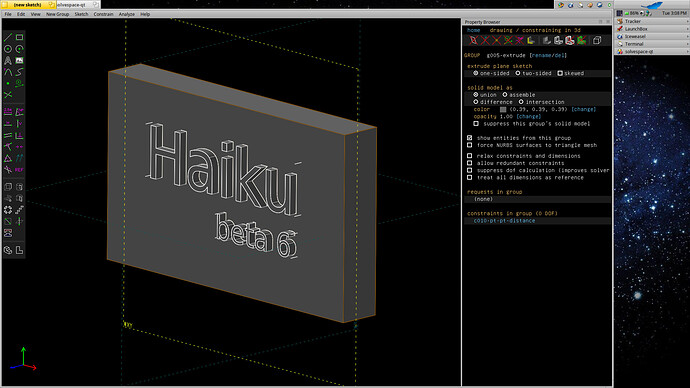The height and width of the screenshot is (388, 690).
Task: Toggle points visibility in Property Browser
Action: click(x=496, y=40)
